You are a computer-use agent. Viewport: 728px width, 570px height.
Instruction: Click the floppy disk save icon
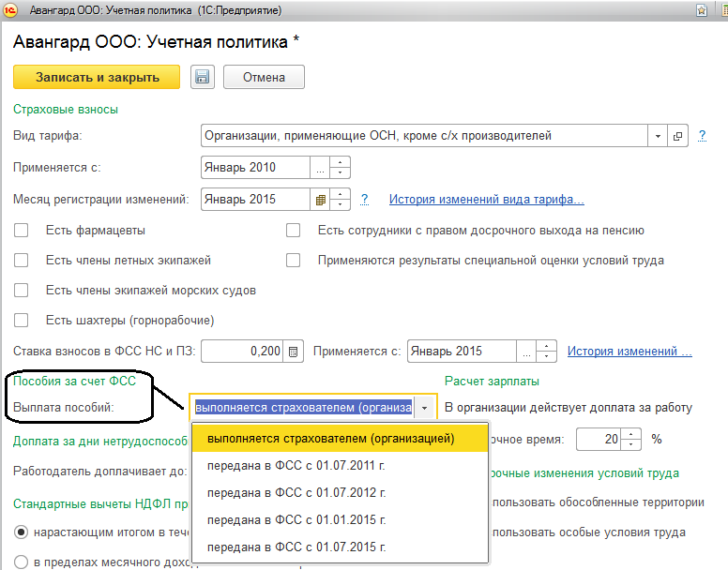[203, 78]
